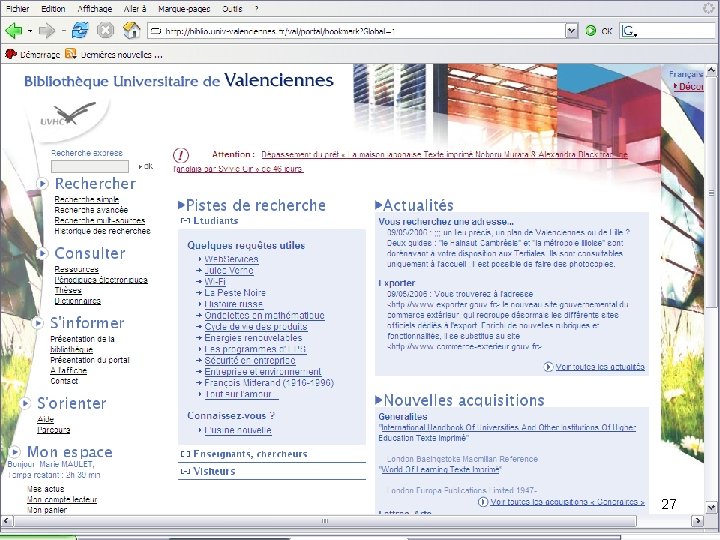Viewport: 720px width, 540px height.
Task: Click the ok button next to Recherche express
Action: click(x=146, y=166)
